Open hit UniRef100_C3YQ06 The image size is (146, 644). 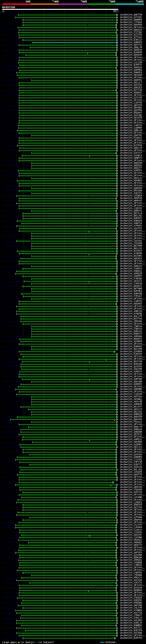pyautogui.click(x=131, y=22)
